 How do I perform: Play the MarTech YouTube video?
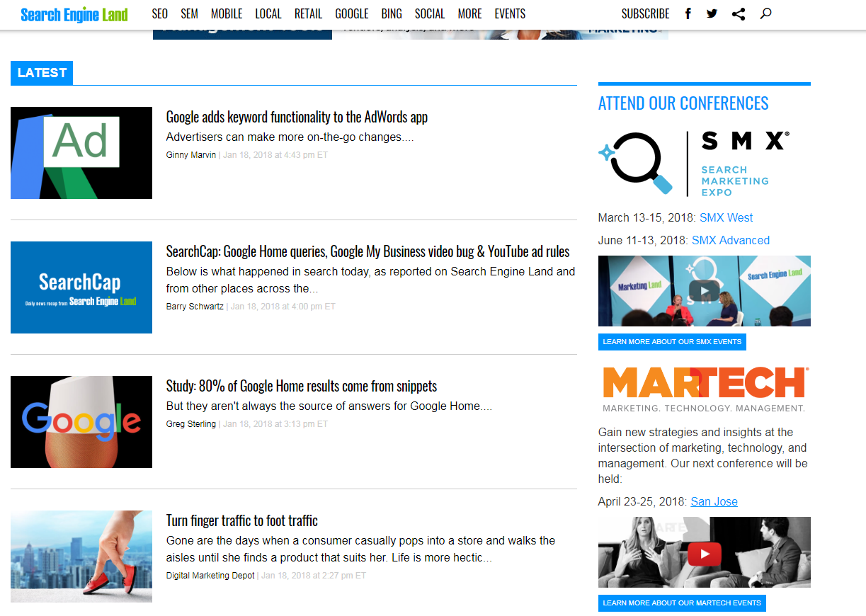[x=705, y=552]
